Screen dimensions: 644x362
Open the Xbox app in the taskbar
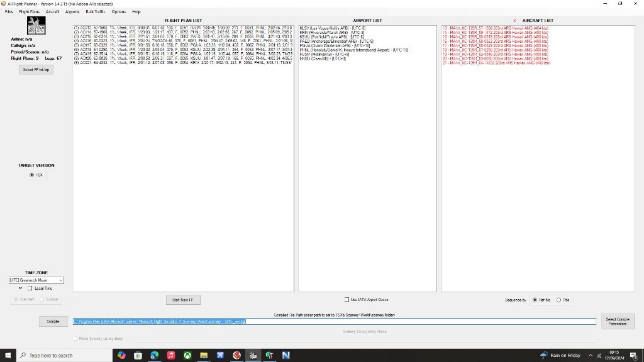pos(187,356)
